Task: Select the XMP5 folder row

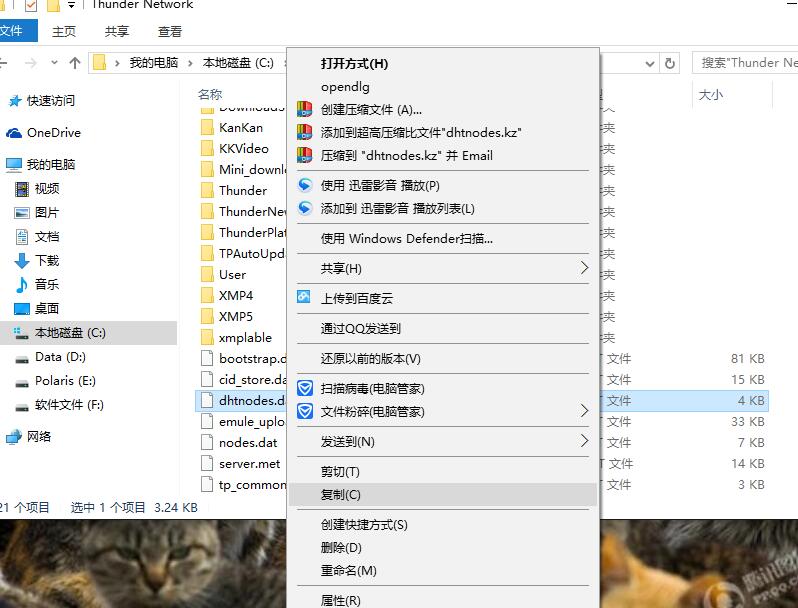Action: (241, 316)
